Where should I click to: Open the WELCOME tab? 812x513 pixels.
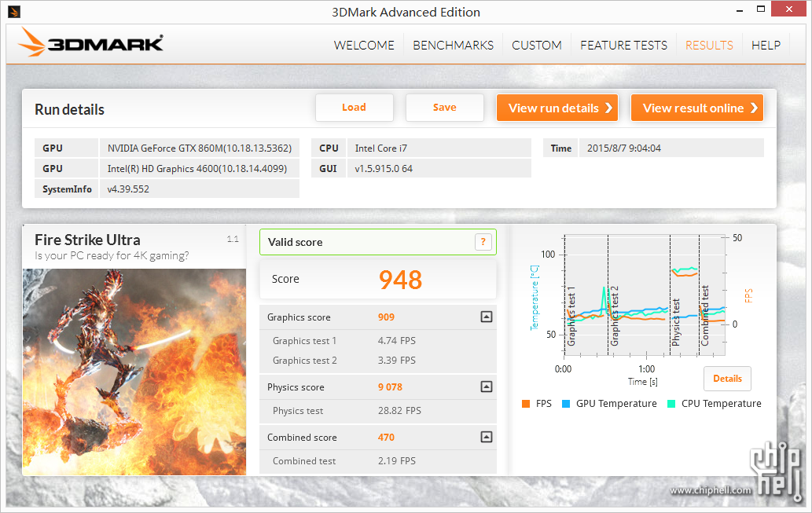(x=364, y=46)
